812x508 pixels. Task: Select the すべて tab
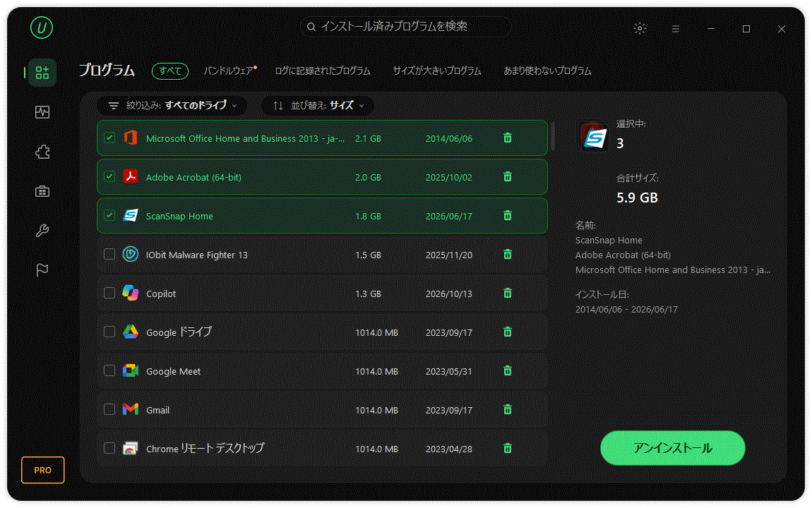point(170,71)
